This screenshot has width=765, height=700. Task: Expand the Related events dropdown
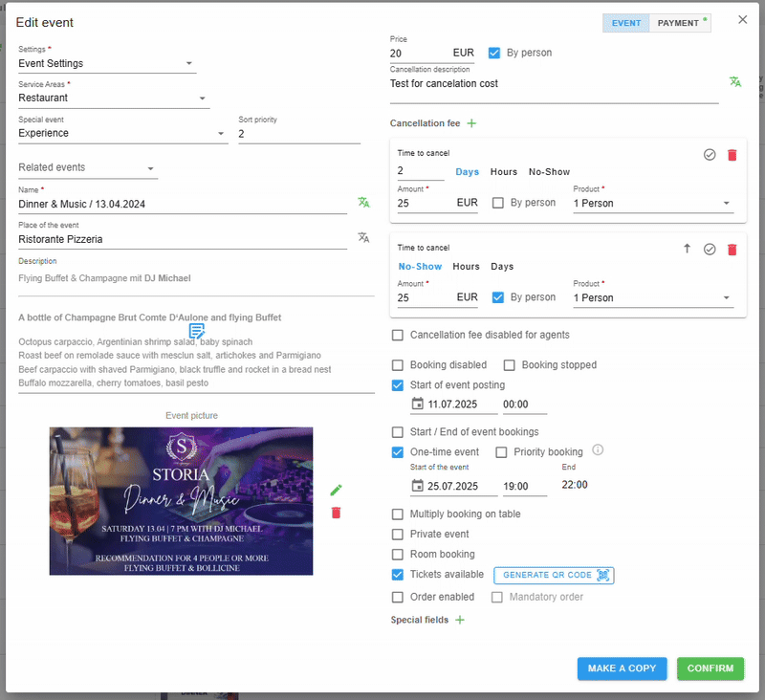click(x=88, y=167)
